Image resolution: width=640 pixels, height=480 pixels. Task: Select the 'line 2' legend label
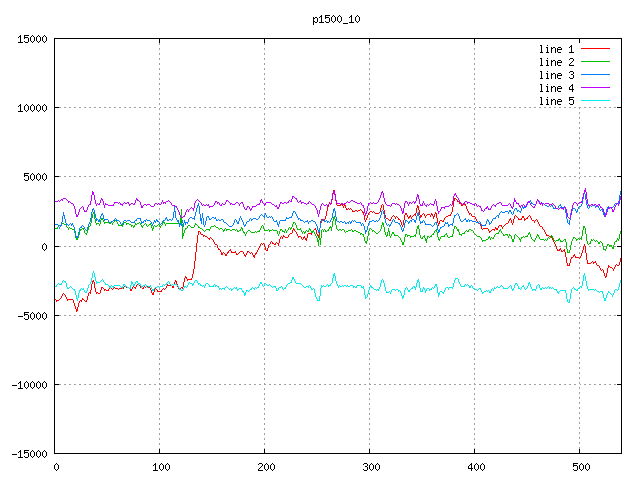pos(557,62)
